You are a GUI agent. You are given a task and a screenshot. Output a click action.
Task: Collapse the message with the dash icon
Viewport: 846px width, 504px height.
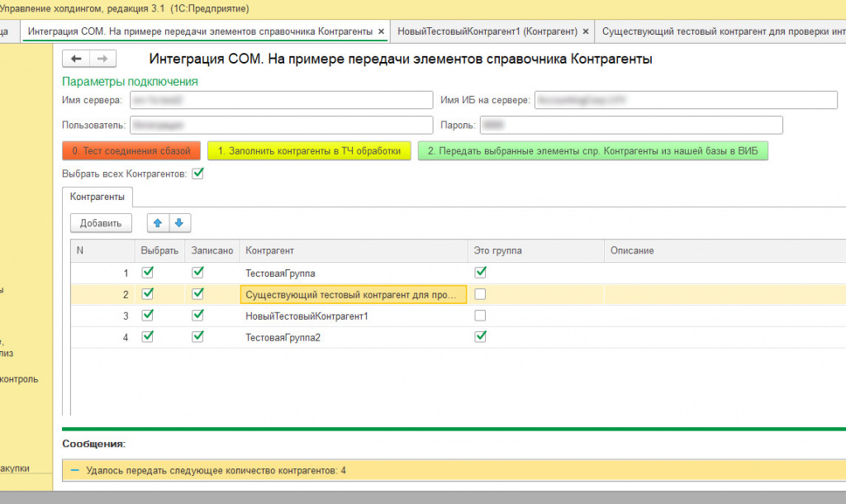coord(75,471)
